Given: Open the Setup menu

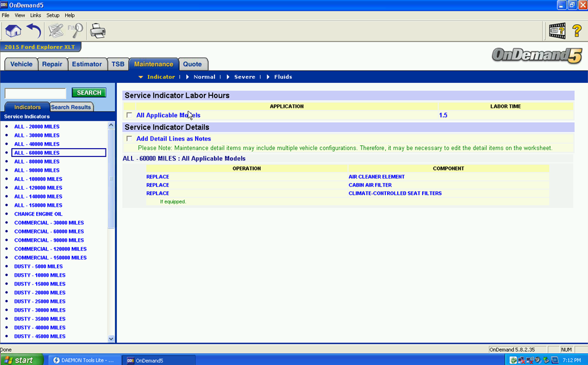Looking at the screenshot, I should (x=53, y=15).
